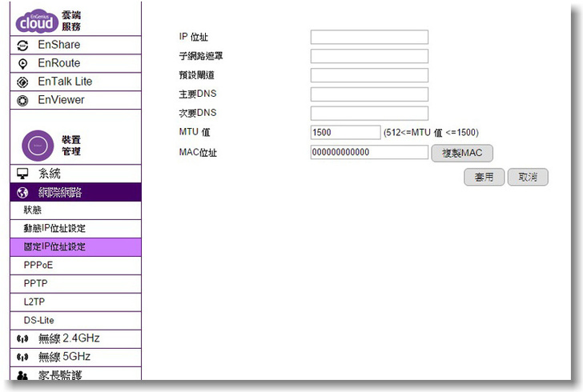583x392 pixels.
Task: Open the EnRoute menu item
Action: (75, 63)
